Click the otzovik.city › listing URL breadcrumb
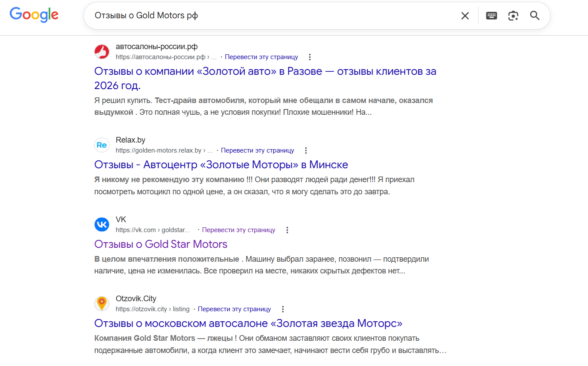Image resolution: width=588 pixels, height=366 pixels. pyautogui.click(x=152, y=309)
